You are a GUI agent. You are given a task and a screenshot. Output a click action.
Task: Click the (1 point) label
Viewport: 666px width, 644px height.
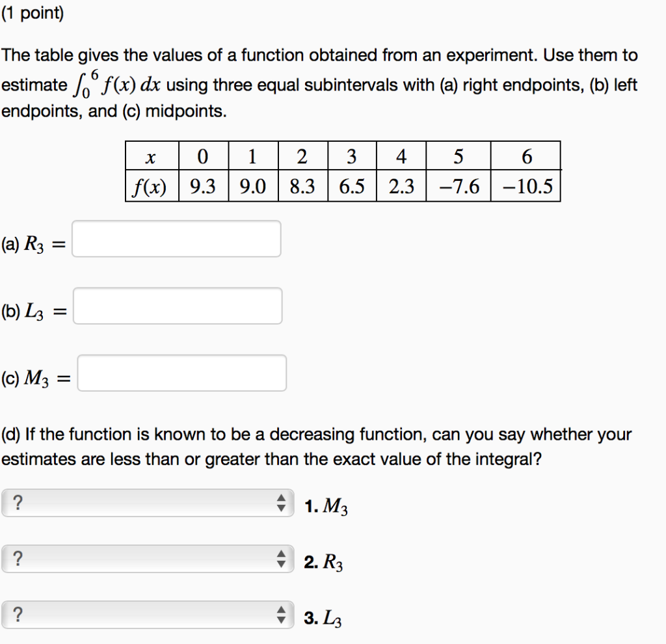(34, 12)
